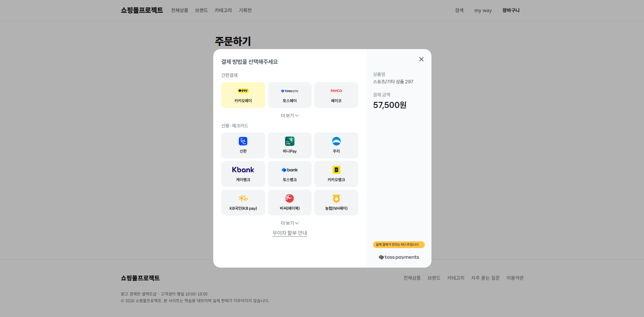Select the Woori card option

coord(336,145)
